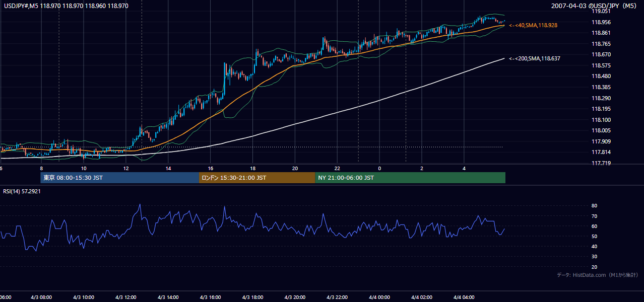Click price axis label 118.575
The image size is (644, 302).
coord(601,65)
